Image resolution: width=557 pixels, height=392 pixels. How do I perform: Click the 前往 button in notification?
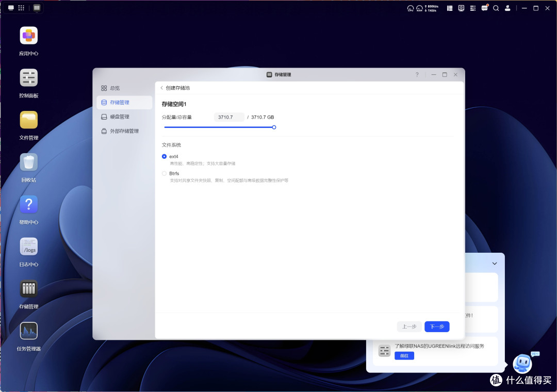pos(404,356)
